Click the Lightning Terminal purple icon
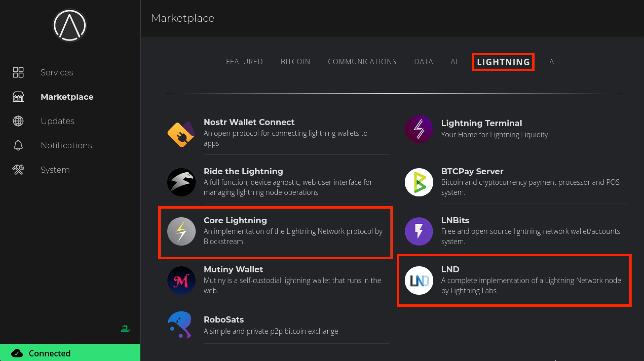Image resolution: width=644 pixels, height=361 pixels. pos(419,129)
